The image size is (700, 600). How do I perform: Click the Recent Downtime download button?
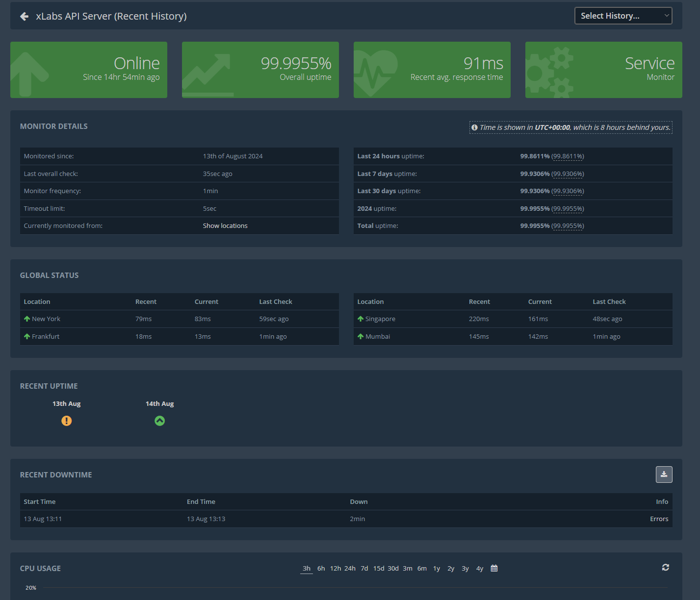coord(664,475)
